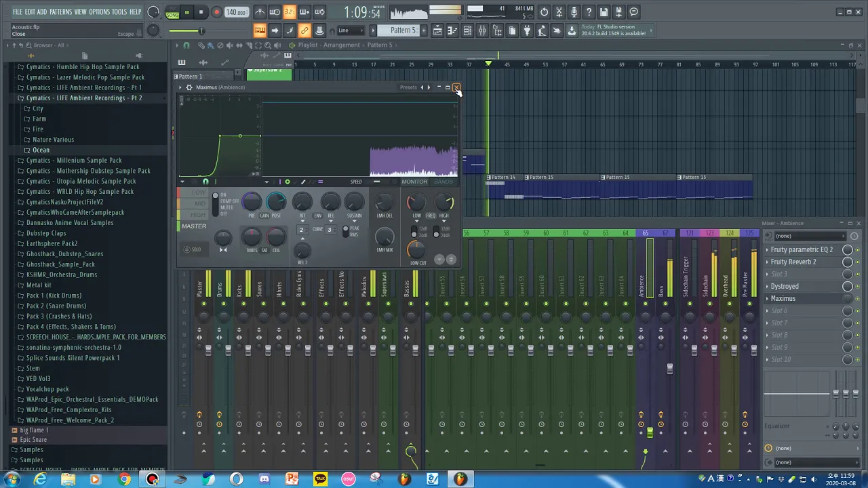Open the piano roll view icon
868x488 pixels.
pos(452,30)
